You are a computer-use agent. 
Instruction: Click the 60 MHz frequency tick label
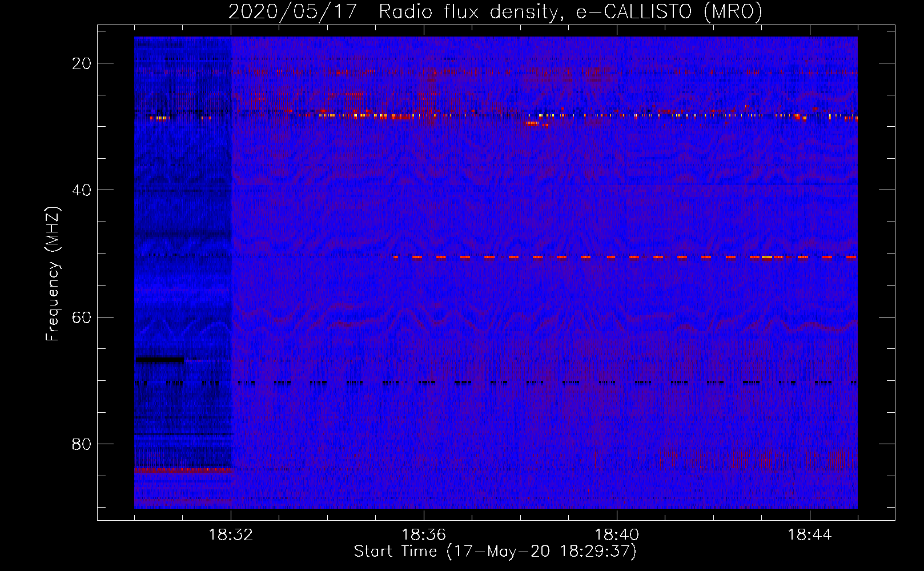click(82, 317)
